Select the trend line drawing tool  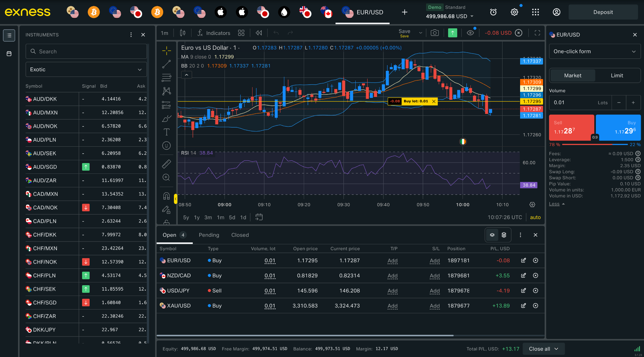[x=166, y=64]
